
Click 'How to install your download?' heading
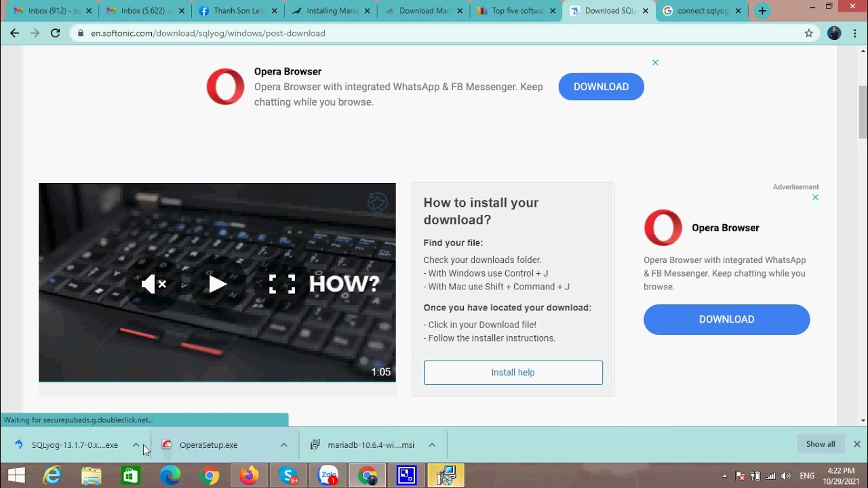[x=481, y=211]
